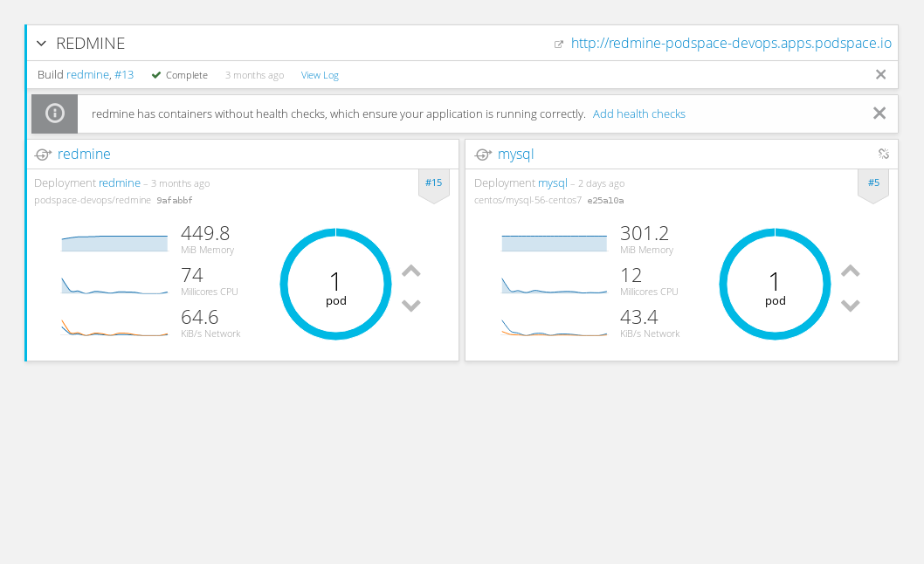Select the 12 Millicores CPU value

631,275
